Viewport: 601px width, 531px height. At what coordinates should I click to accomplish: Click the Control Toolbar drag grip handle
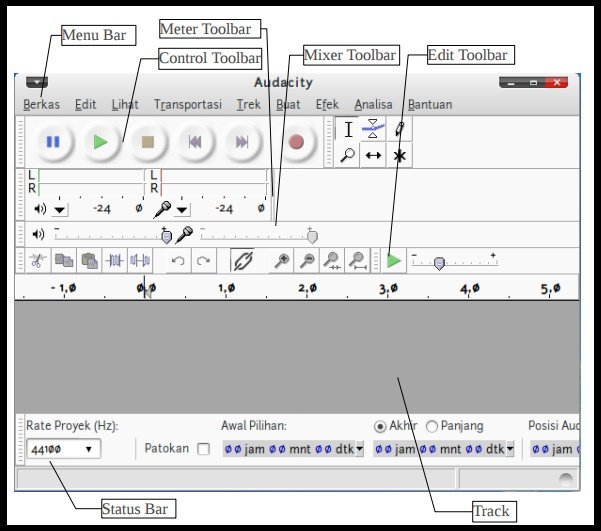tap(20, 142)
